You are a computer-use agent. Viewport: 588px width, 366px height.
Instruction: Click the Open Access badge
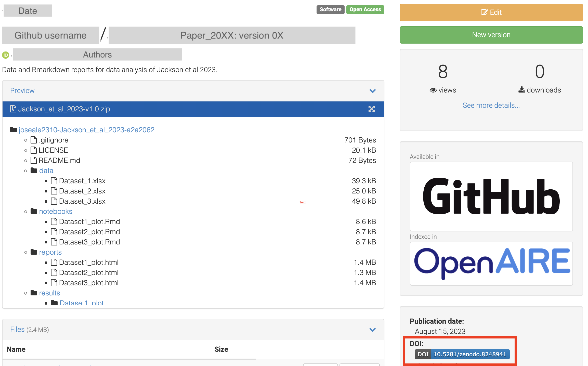coord(365,10)
